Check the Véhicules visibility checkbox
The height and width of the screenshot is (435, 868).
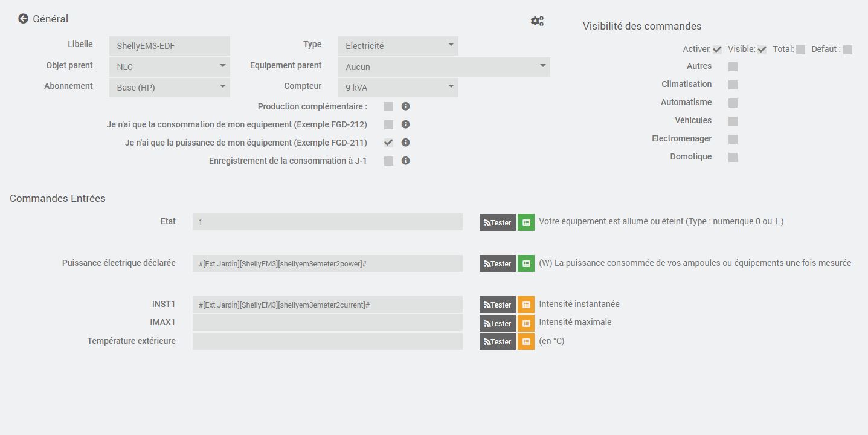[x=733, y=121]
